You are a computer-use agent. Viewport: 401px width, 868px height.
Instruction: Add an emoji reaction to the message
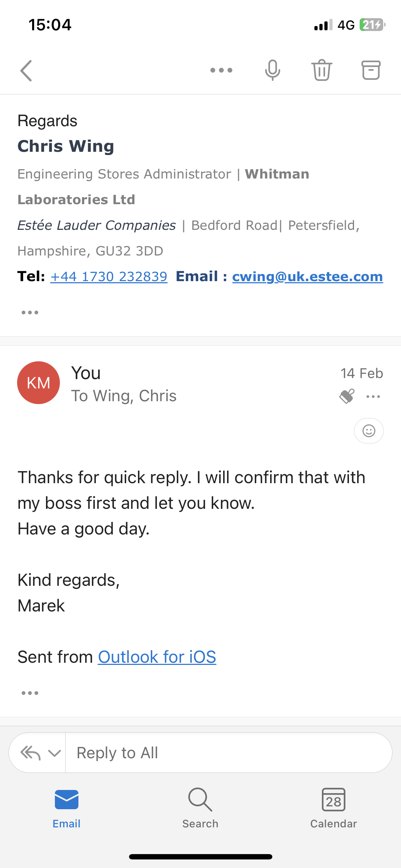click(x=369, y=431)
